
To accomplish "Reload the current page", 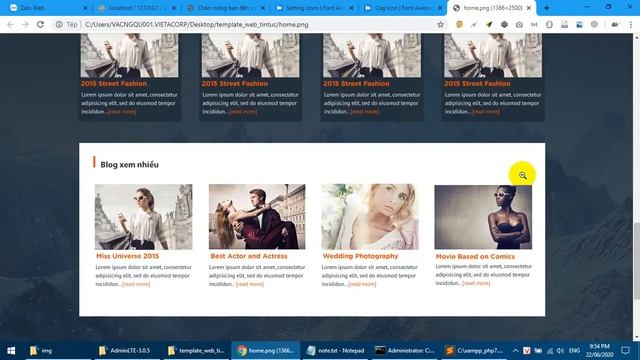I will 40,24.
